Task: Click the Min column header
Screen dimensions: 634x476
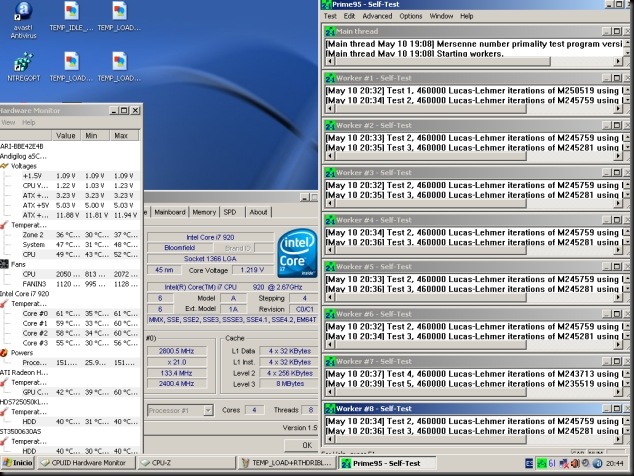Action: (95, 135)
